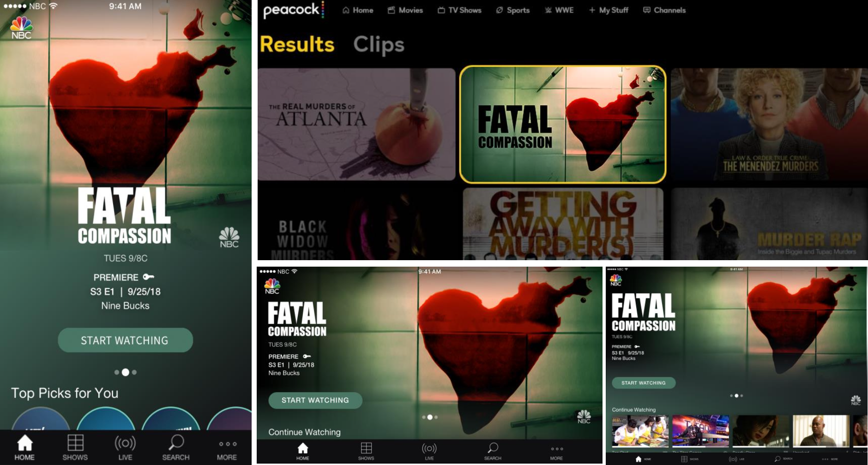This screenshot has height=465, width=868.
Task: Open Movies in the Peacock navigation
Action: [405, 10]
